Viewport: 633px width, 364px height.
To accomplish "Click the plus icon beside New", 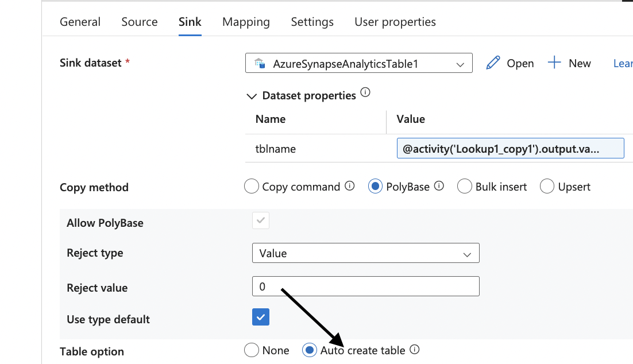I will (x=554, y=63).
